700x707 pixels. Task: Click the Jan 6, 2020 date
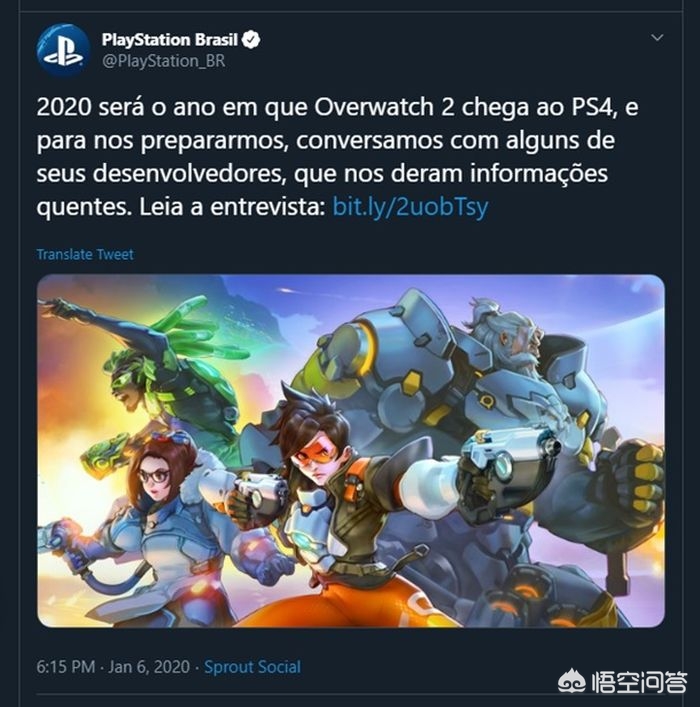coord(149,667)
